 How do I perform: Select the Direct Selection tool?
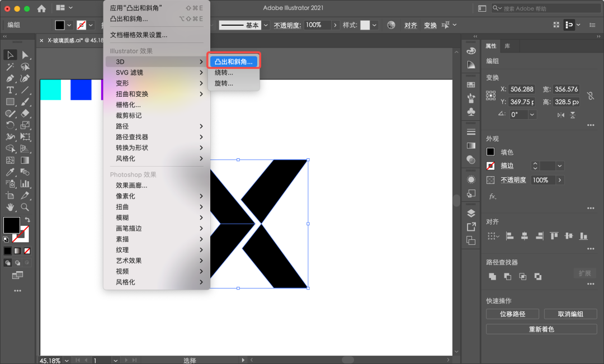(25, 55)
